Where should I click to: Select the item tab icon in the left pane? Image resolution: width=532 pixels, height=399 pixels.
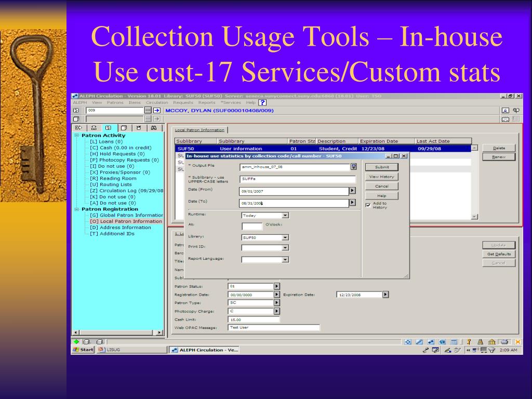tap(124, 128)
